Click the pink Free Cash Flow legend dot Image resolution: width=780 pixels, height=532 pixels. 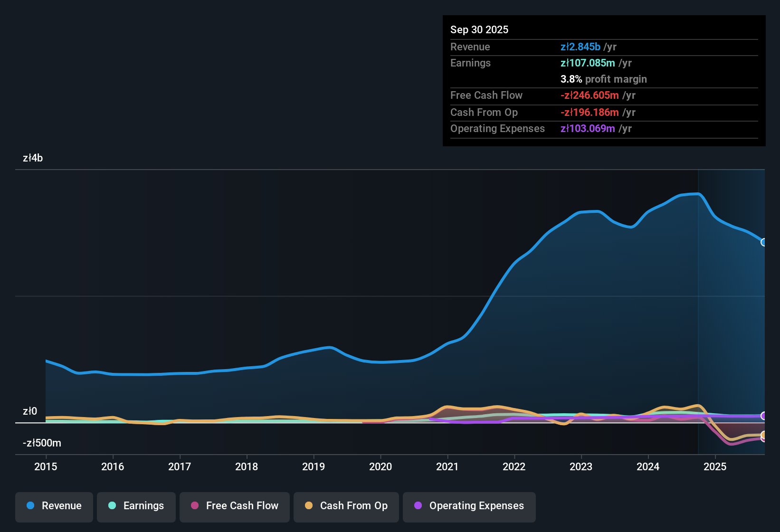(x=195, y=506)
